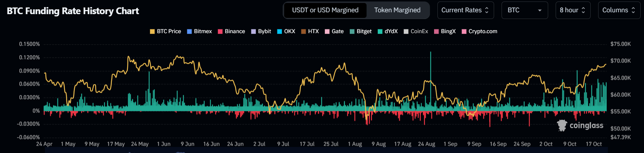Screen dimensions: 644x153
Task: Toggle BTC Price legend series
Action: pos(166,31)
